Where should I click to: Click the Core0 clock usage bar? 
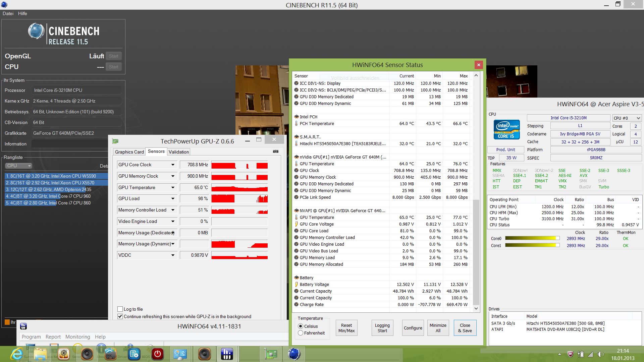(532, 238)
